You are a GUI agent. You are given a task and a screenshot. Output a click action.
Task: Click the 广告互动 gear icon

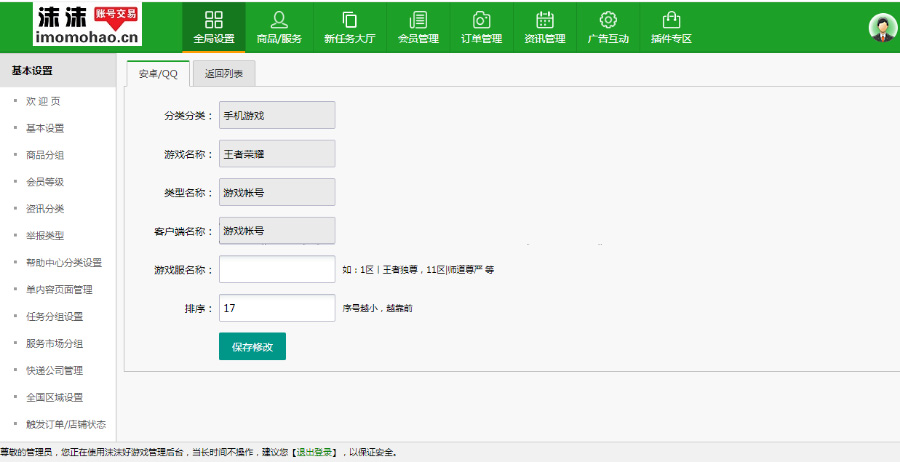tap(607, 20)
